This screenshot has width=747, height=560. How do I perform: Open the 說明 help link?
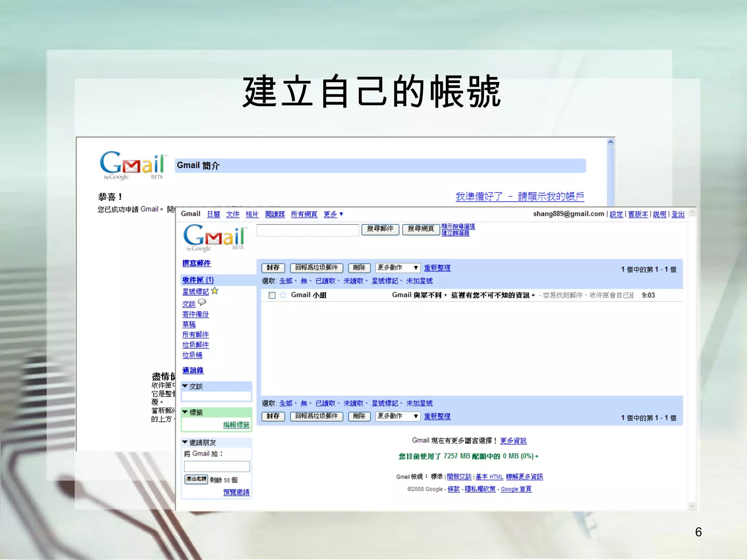(x=659, y=214)
